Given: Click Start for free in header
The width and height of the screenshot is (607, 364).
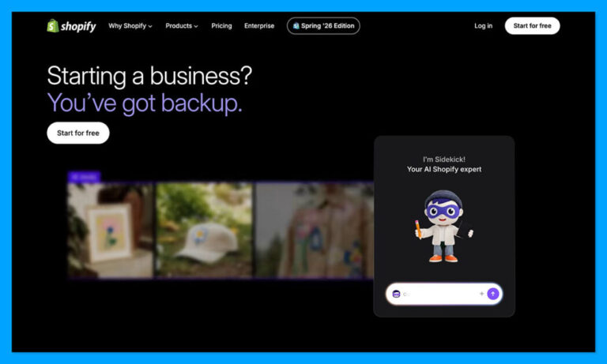Looking at the screenshot, I should point(532,26).
